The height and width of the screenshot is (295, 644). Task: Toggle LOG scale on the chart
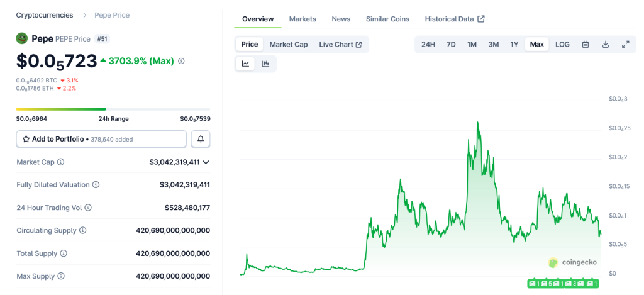point(562,45)
